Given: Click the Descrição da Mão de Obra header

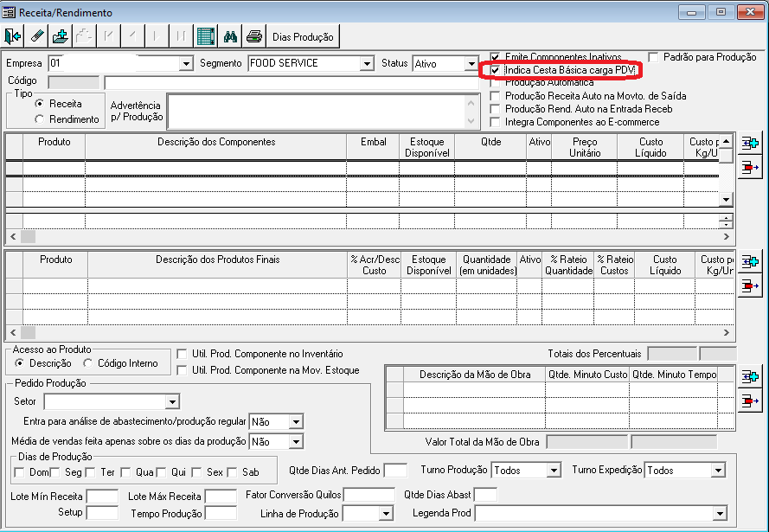Looking at the screenshot, I should 475,375.
